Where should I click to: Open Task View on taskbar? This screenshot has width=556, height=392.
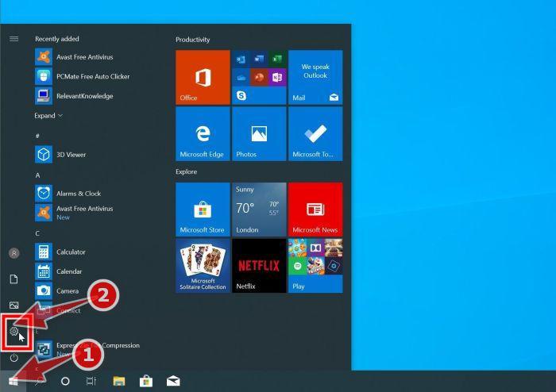[x=91, y=382]
